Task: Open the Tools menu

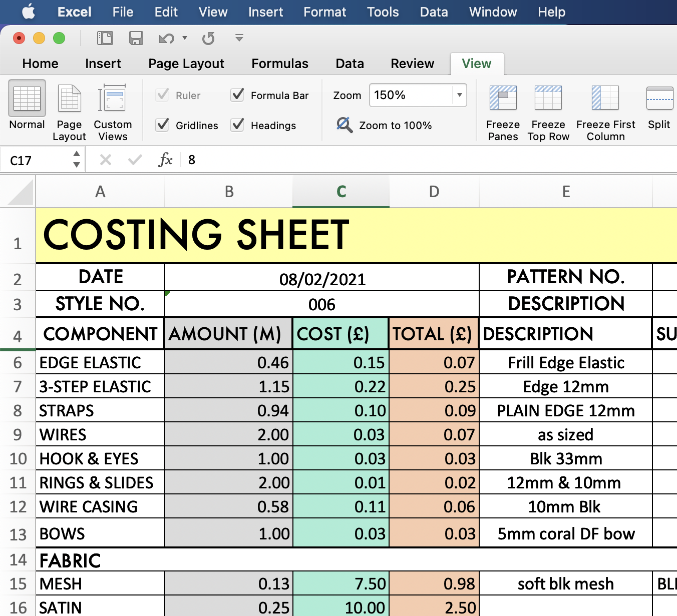Action: tap(383, 12)
